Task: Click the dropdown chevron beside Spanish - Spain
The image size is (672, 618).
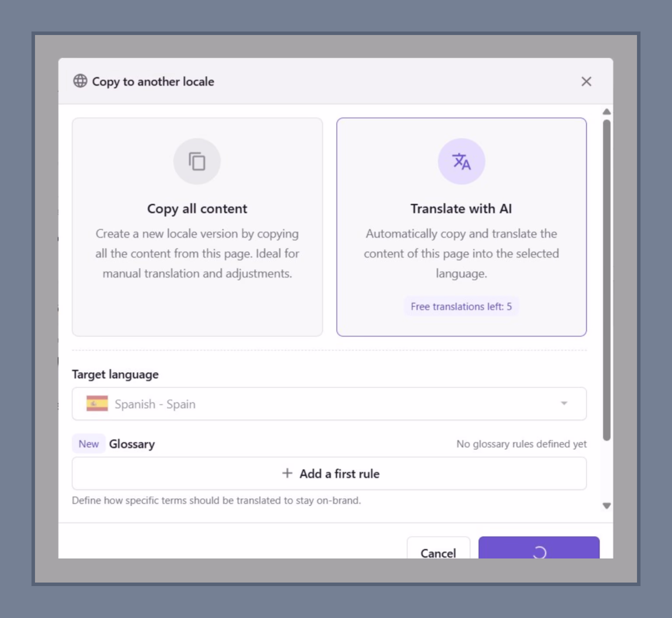Action: pyautogui.click(x=564, y=404)
